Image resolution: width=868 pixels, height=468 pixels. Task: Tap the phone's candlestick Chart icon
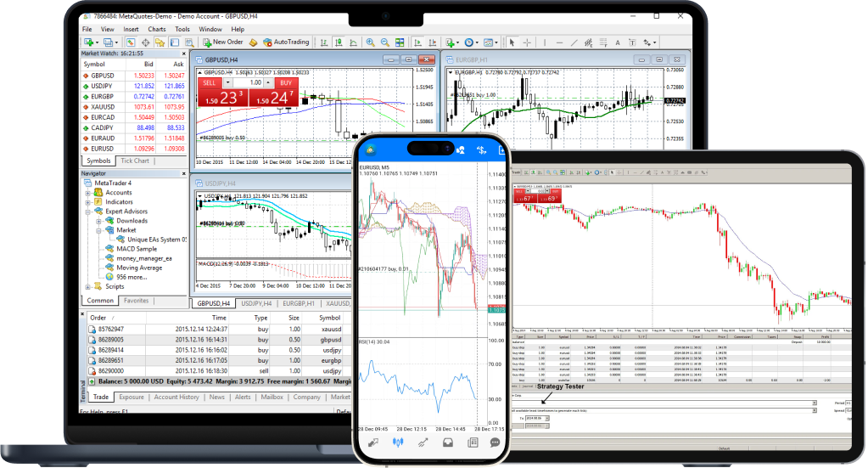pos(398,442)
